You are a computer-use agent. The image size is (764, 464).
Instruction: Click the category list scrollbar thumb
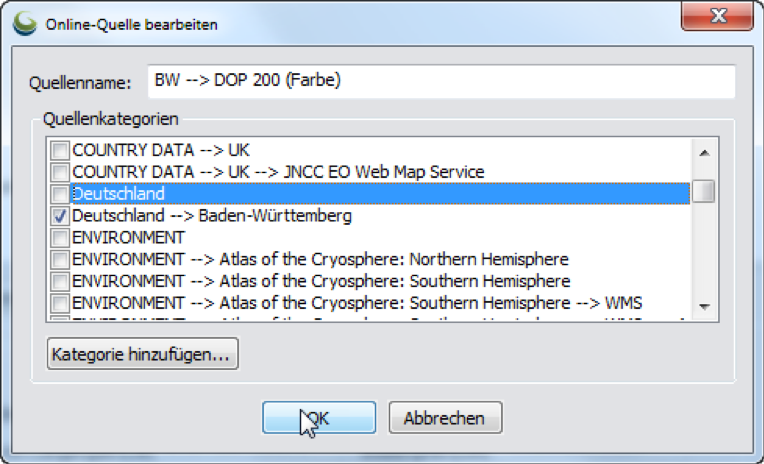pos(704,191)
